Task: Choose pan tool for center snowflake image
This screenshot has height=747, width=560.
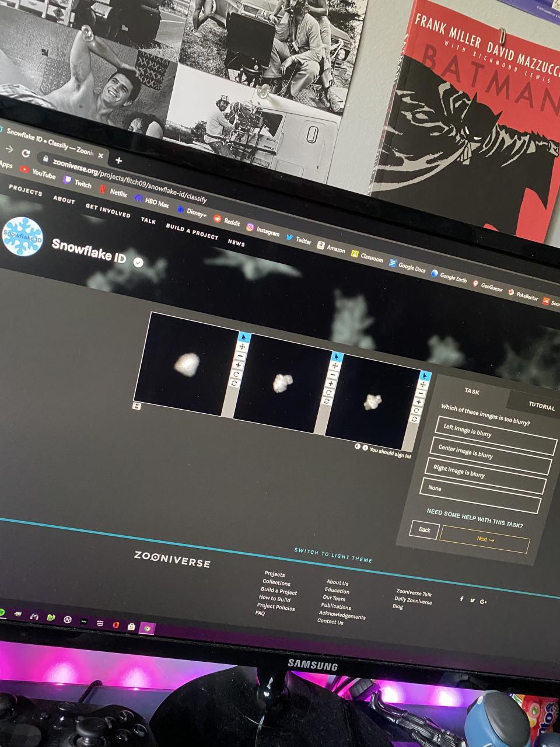Action: (335, 366)
